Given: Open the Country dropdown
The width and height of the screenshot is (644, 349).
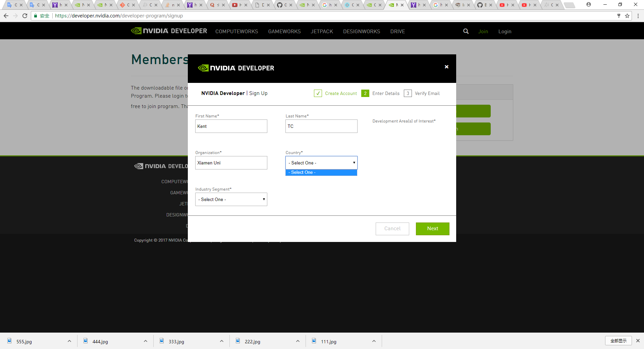Looking at the screenshot, I should coord(321,163).
